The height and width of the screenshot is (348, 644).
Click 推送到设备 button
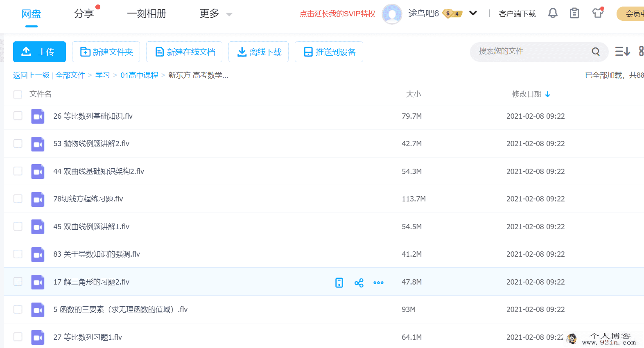(x=329, y=52)
